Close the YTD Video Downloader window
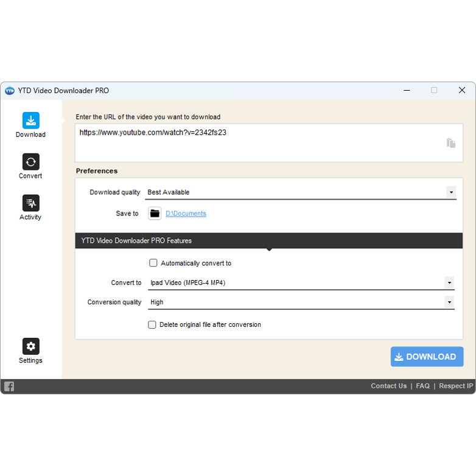This screenshot has height=476, width=476. pyautogui.click(x=462, y=90)
